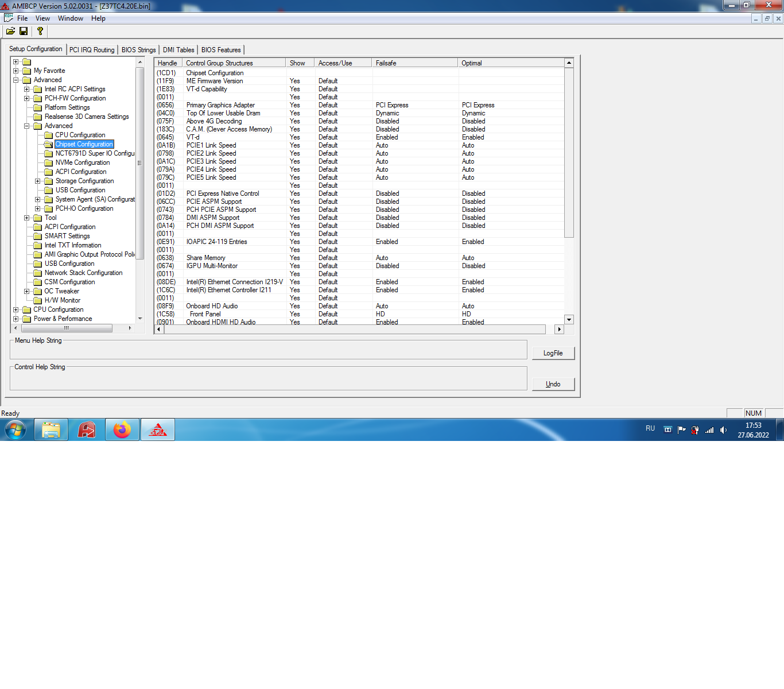Sort by the Handle column header

pos(169,63)
